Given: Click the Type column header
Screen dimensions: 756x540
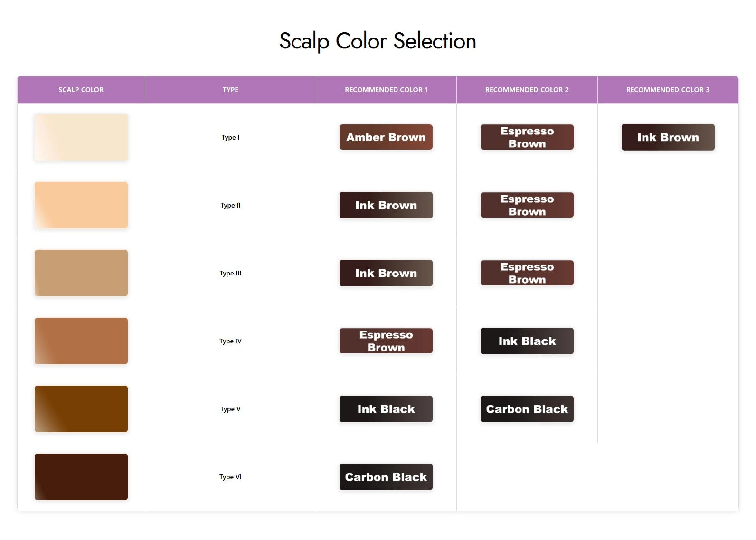Looking at the screenshot, I should click(x=230, y=90).
